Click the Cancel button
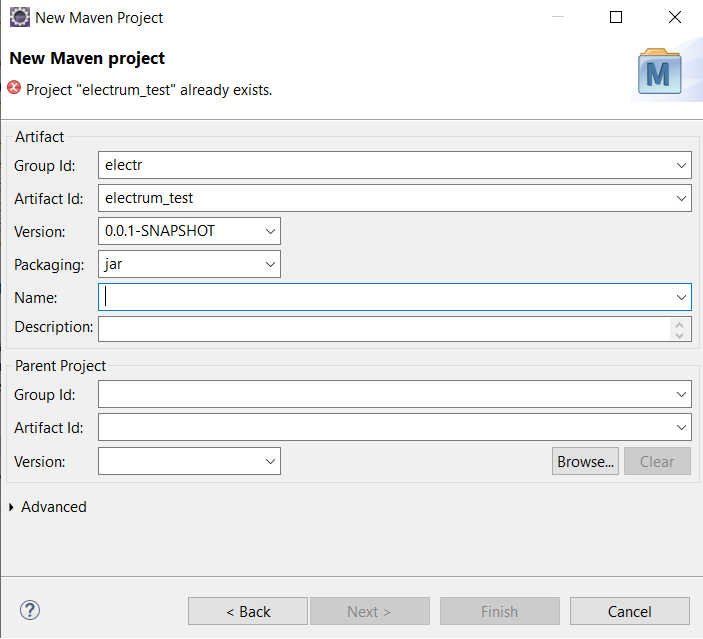703x639 pixels. (629, 611)
